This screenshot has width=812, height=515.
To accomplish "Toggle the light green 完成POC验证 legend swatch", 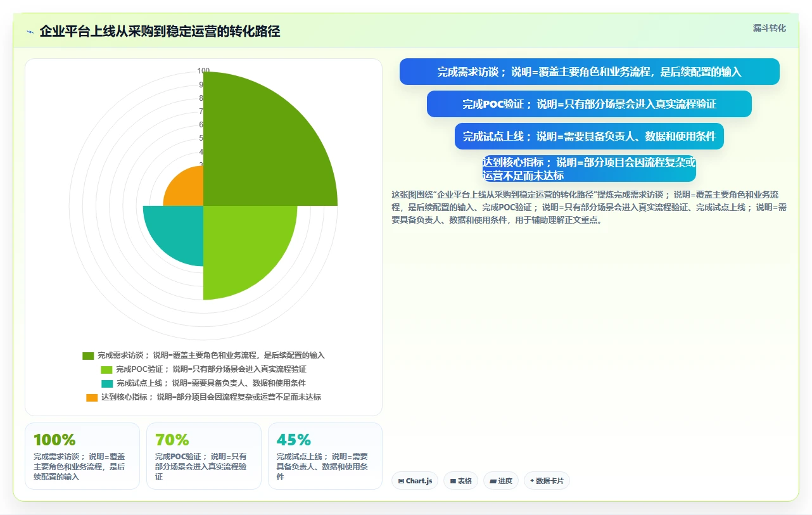I will point(106,369).
